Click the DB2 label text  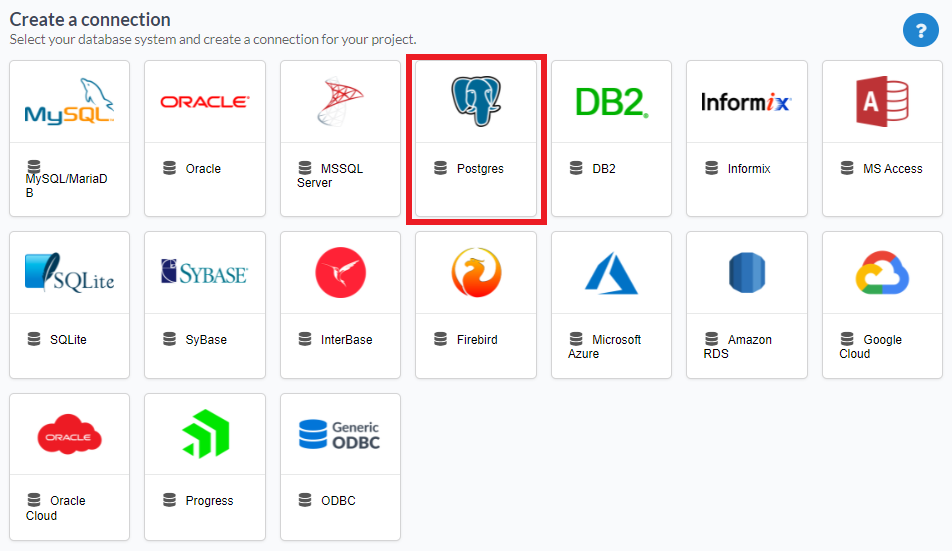[x=604, y=169]
